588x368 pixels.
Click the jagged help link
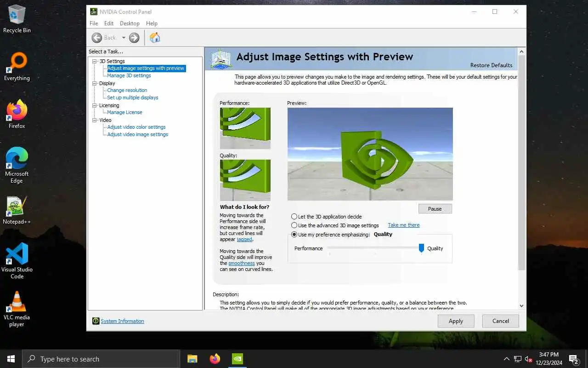tap(244, 239)
